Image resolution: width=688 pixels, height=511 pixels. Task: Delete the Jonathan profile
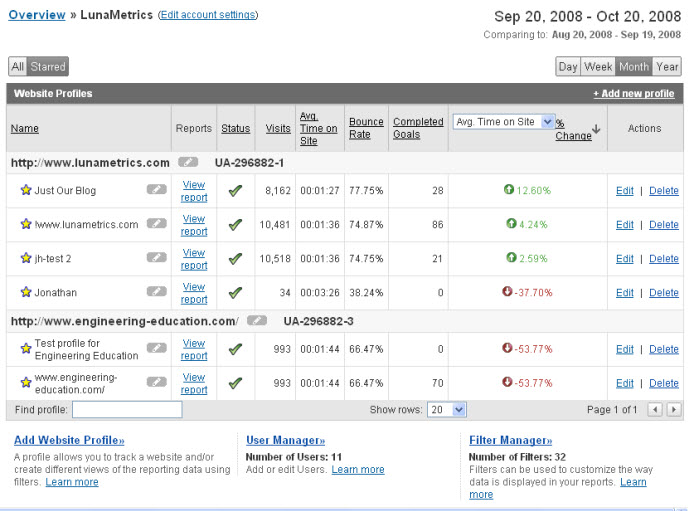tap(663, 293)
